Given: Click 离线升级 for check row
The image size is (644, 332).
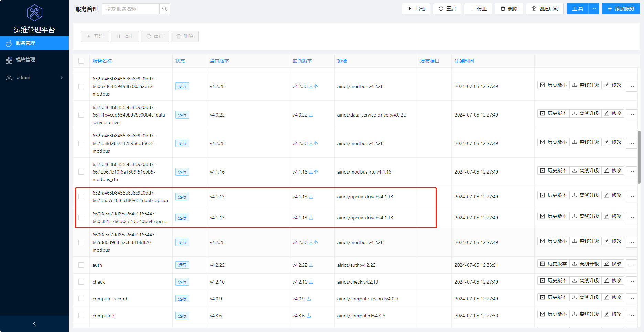Looking at the screenshot, I should (586, 280).
